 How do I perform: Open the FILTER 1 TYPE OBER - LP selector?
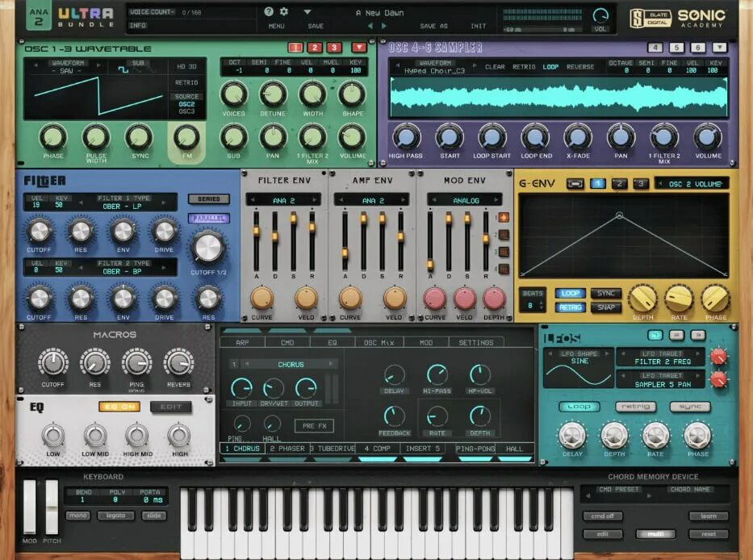pyautogui.click(x=122, y=203)
